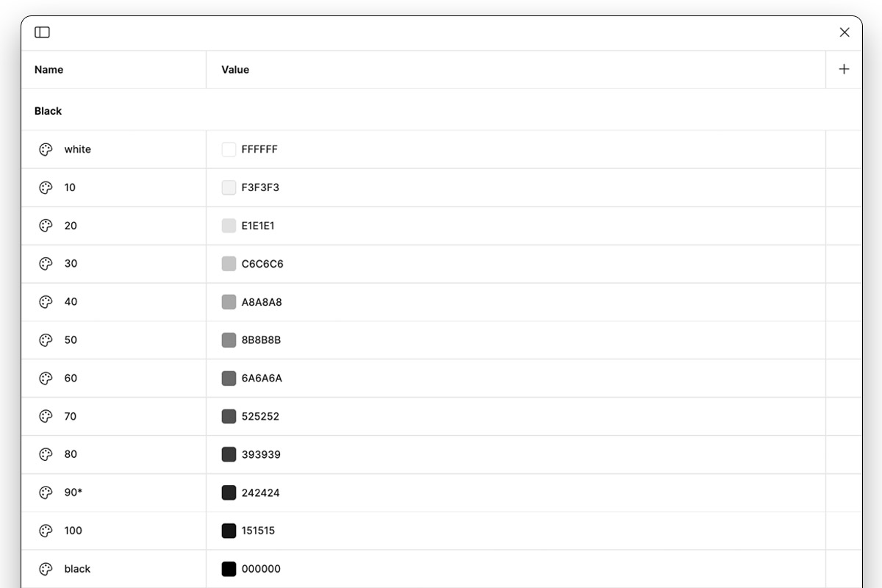Close the variables window

[845, 32]
